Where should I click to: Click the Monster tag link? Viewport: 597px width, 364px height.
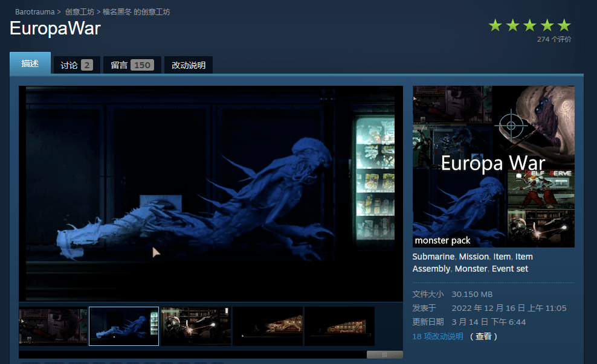pos(471,269)
